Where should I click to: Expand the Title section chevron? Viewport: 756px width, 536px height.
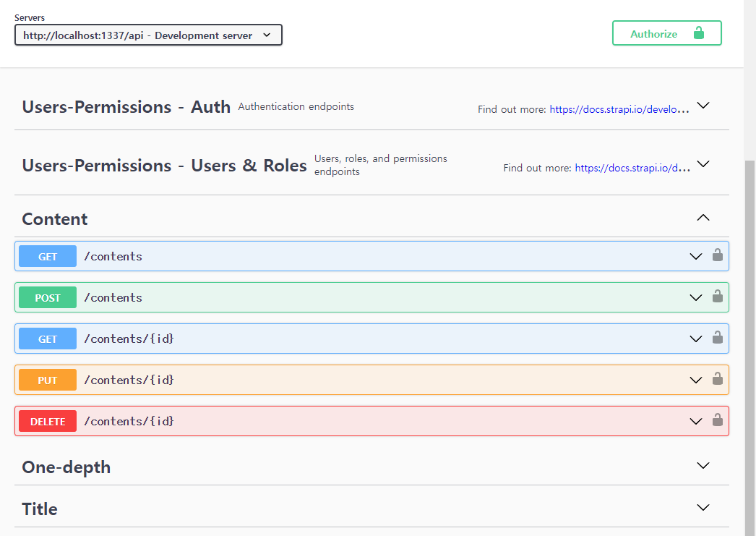[703, 508]
